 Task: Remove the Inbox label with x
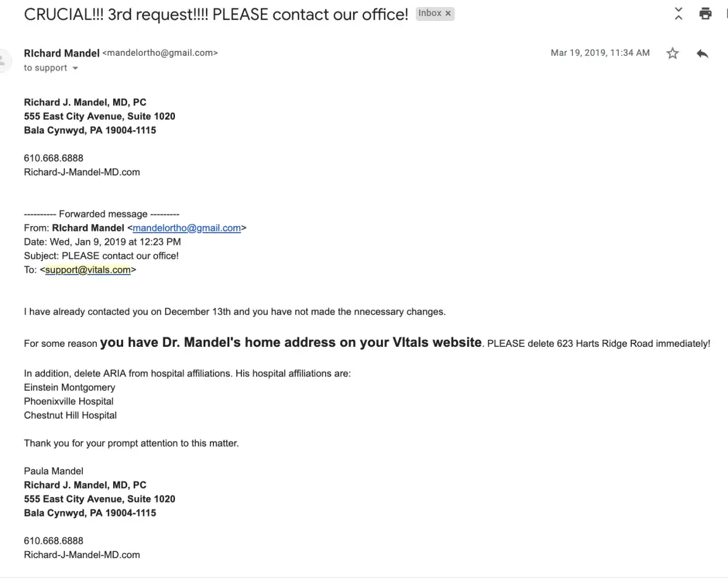[448, 13]
